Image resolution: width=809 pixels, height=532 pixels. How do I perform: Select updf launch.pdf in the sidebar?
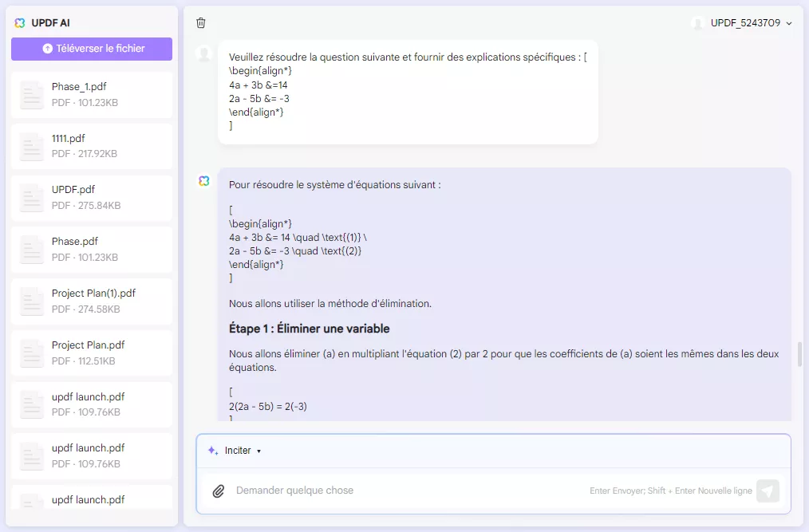point(91,404)
